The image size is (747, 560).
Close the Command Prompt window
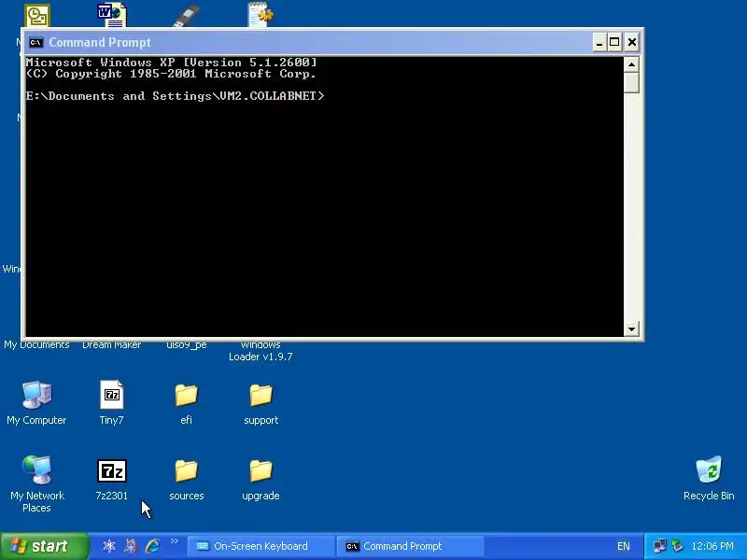pyautogui.click(x=632, y=42)
